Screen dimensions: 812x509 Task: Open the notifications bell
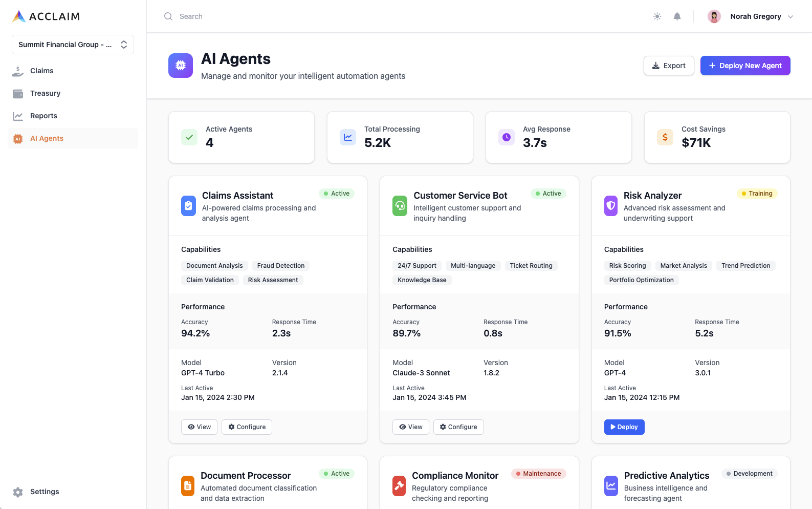677,16
